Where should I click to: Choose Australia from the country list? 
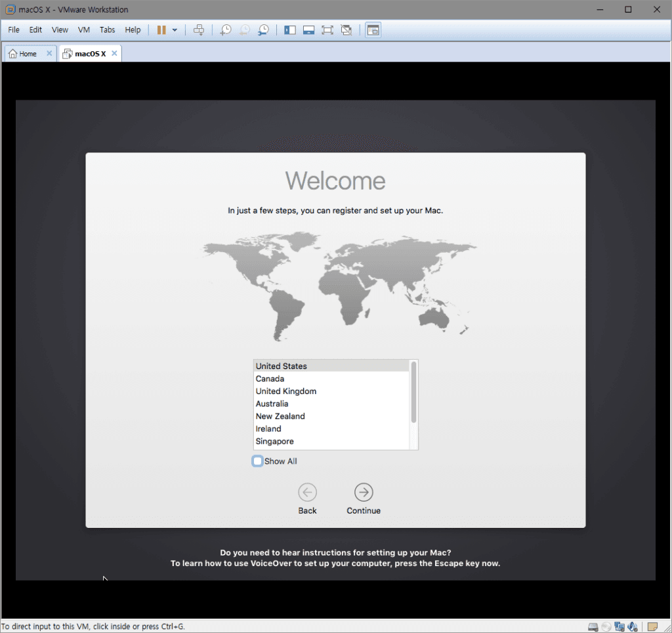coord(331,404)
